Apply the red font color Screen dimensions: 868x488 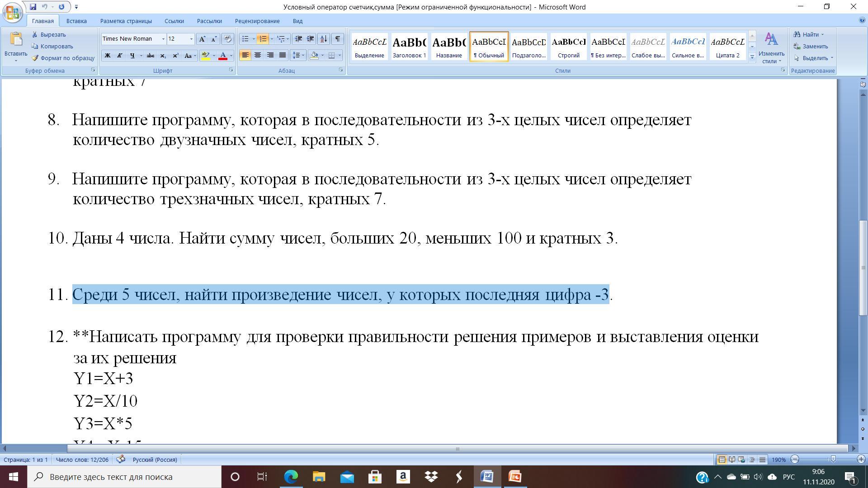(x=223, y=56)
